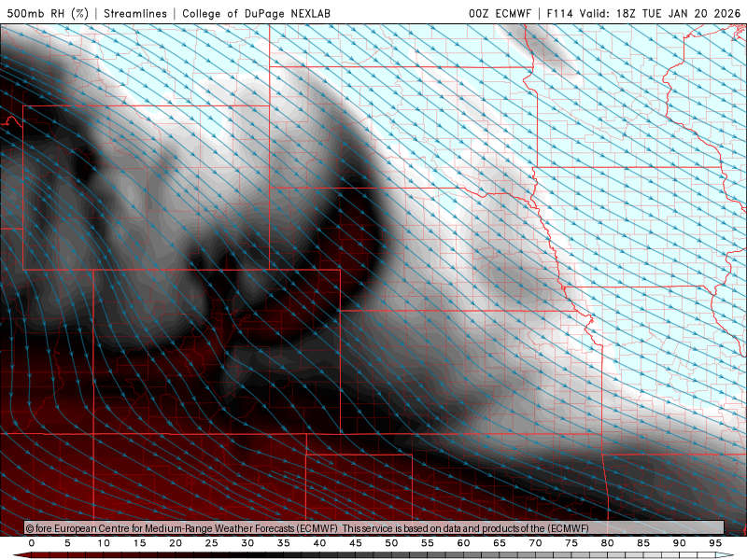The height and width of the screenshot is (560, 747).
Task: Click the '40' colorbar label
Action: (x=319, y=543)
